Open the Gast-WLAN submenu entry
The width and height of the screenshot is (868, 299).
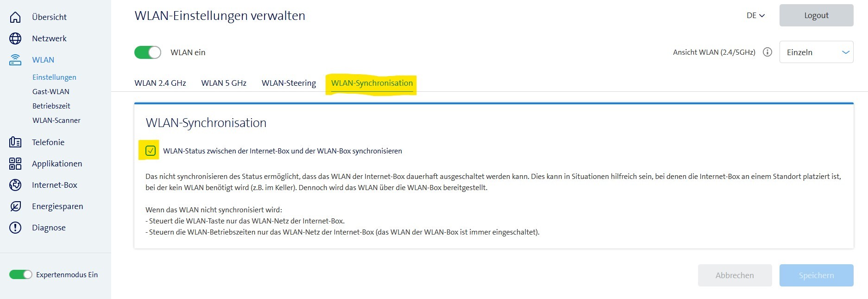tap(51, 92)
